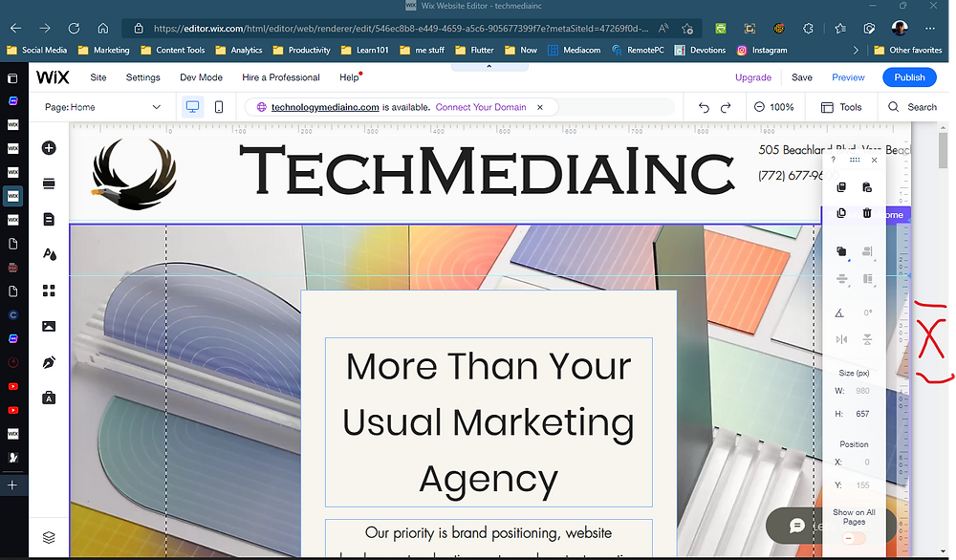
Task: Open the browser extensions puzzle icon
Action: [808, 28]
